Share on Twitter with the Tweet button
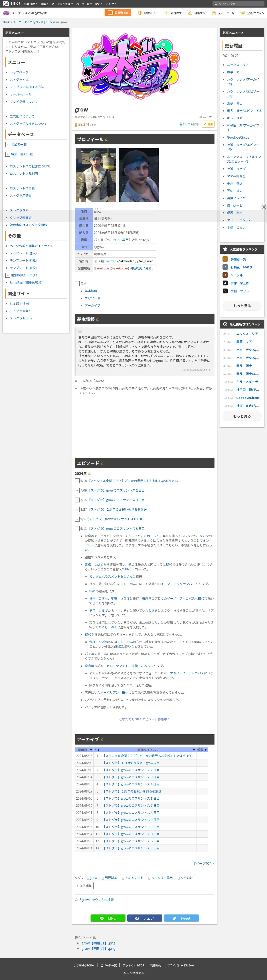 181,918
